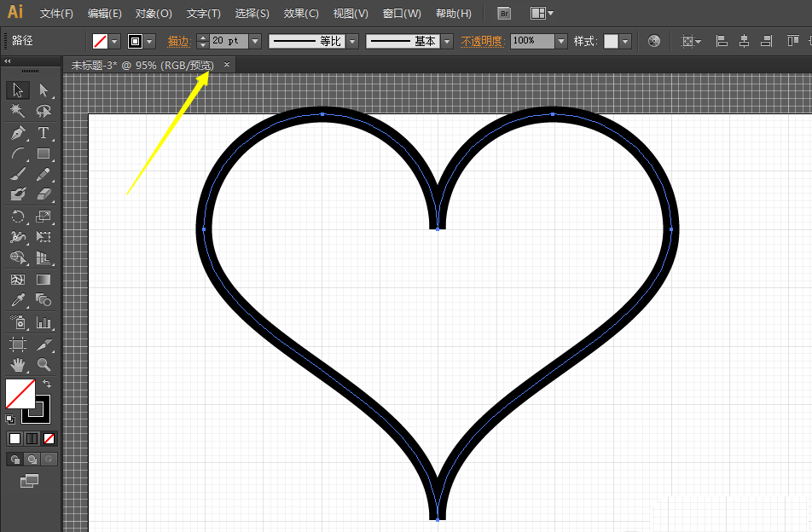Choose the Perspective Grid tool

click(43, 257)
